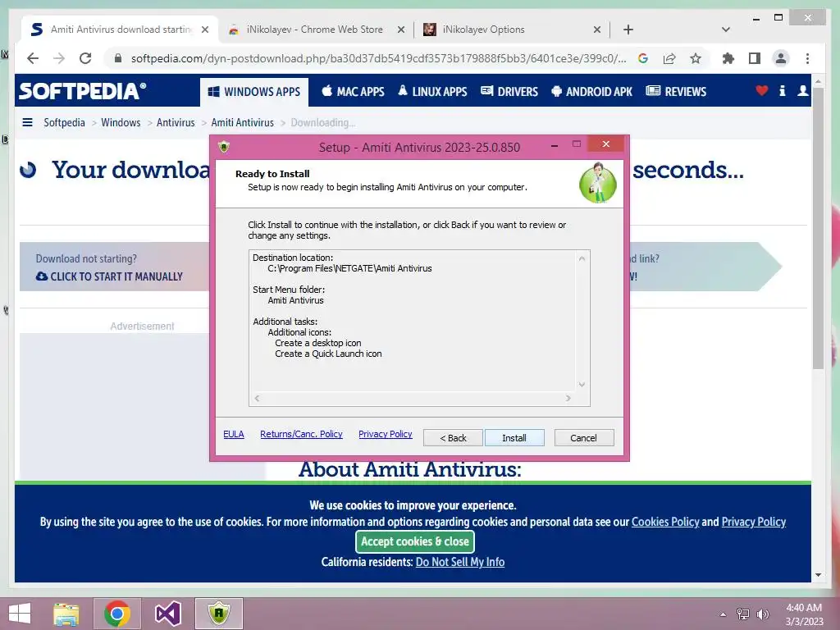Open cookie banner's Privacy Policy link
840x630 pixels.
(754, 522)
